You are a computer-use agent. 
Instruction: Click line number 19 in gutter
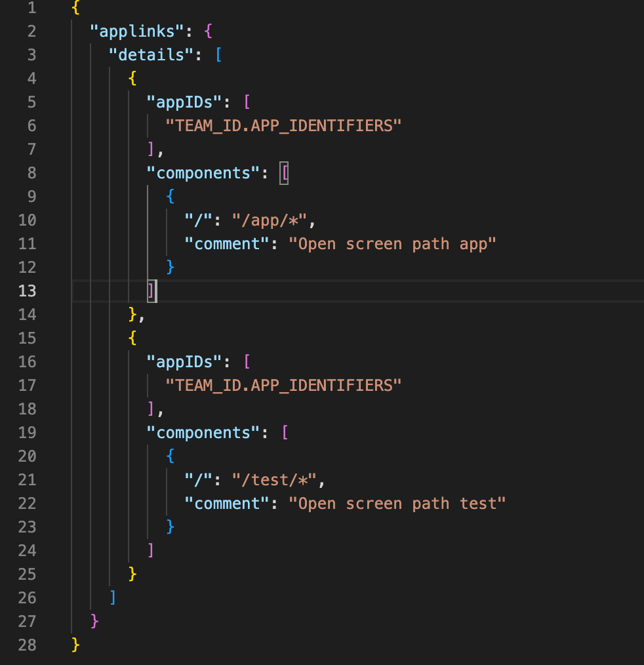point(27,433)
